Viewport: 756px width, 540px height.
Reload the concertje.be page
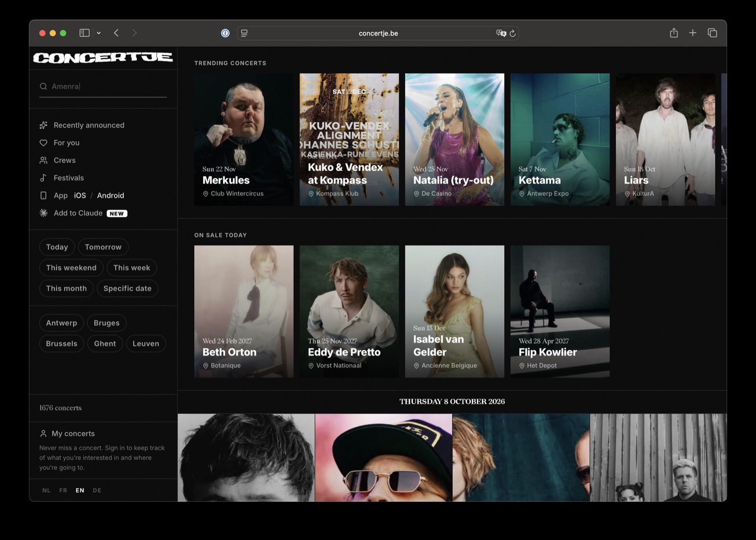pyautogui.click(x=513, y=33)
